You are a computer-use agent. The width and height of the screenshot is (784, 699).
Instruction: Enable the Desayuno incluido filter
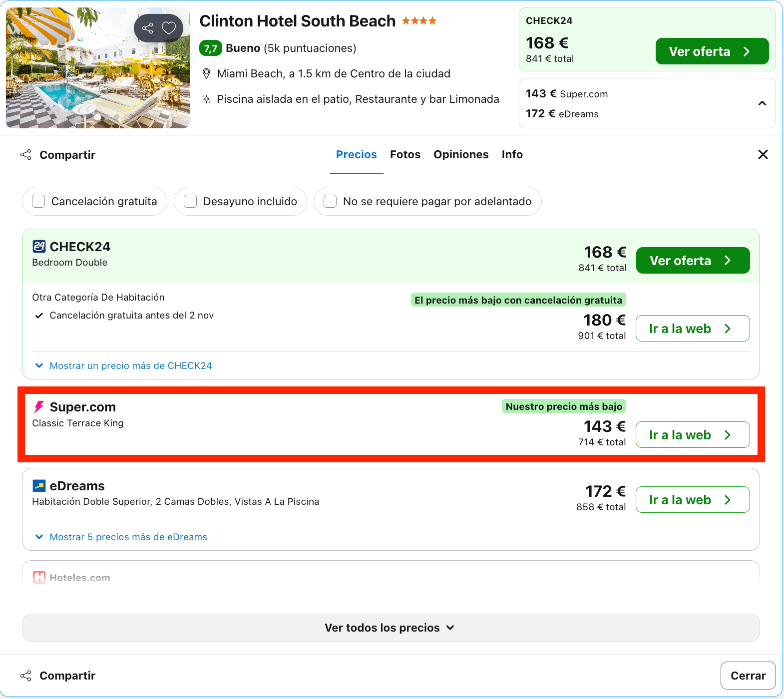click(190, 201)
